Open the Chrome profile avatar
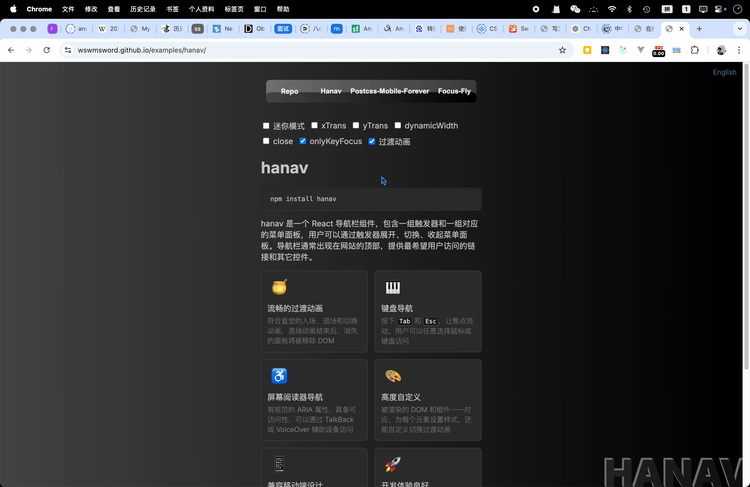The height and width of the screenshot is (487, 750). point(721,50)
